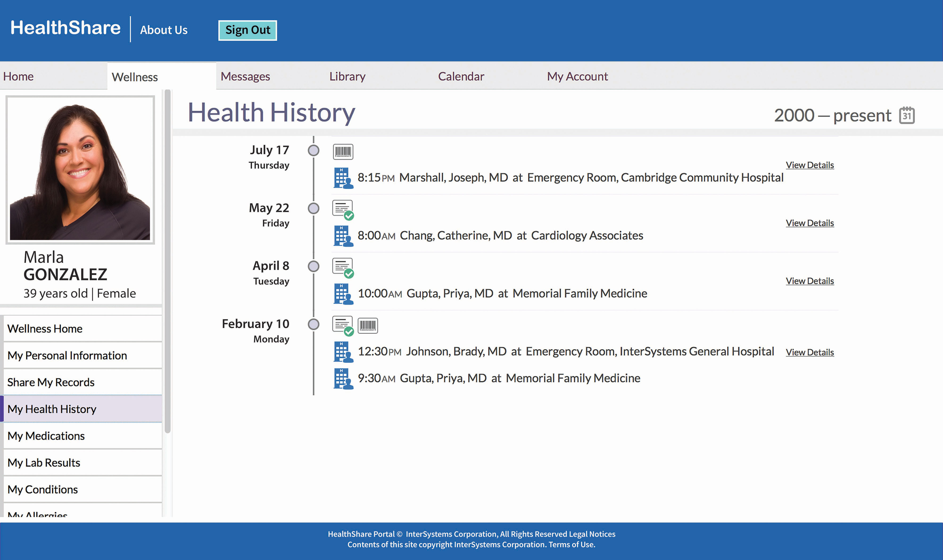Select the document icon on the April 8 entry
This screenshot has width=943, height=560.
(343, 267)
